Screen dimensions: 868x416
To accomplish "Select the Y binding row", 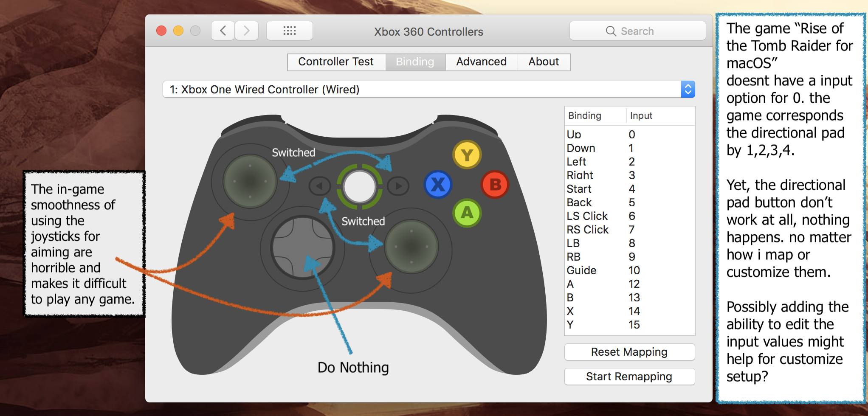I will tap(629, 325).
